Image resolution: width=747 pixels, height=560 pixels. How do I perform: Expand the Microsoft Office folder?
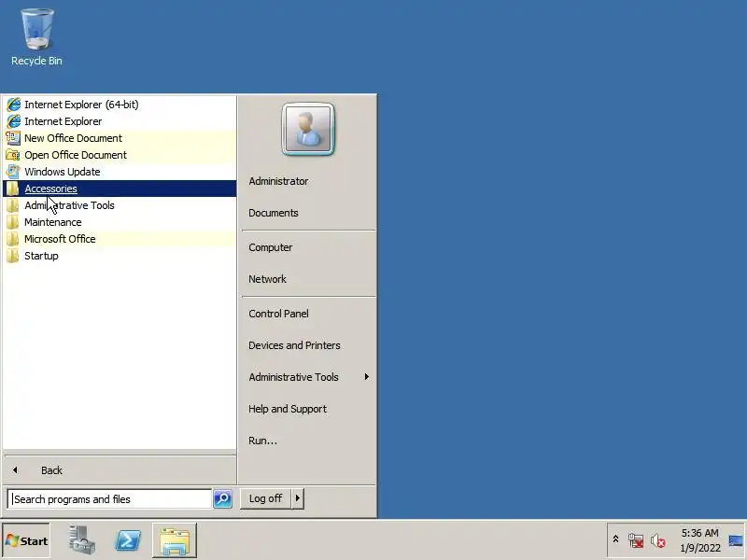[120, 239]
